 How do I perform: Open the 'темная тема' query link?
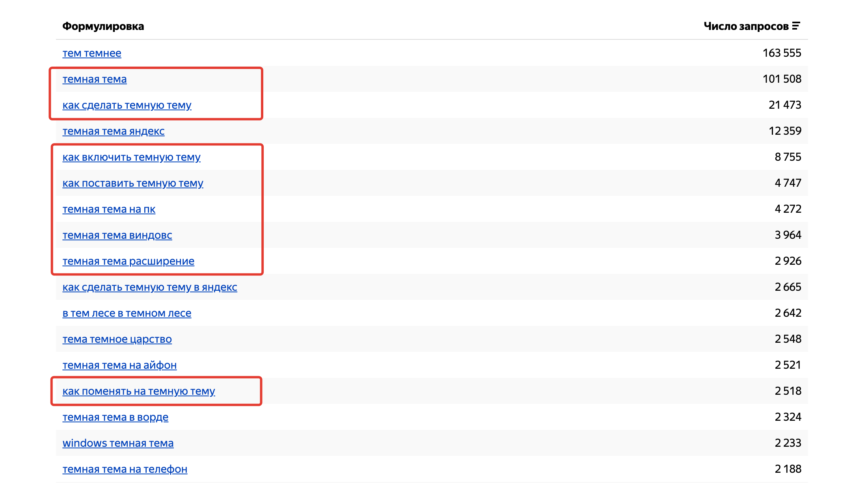pyautogui.click(x=95, y=79)
